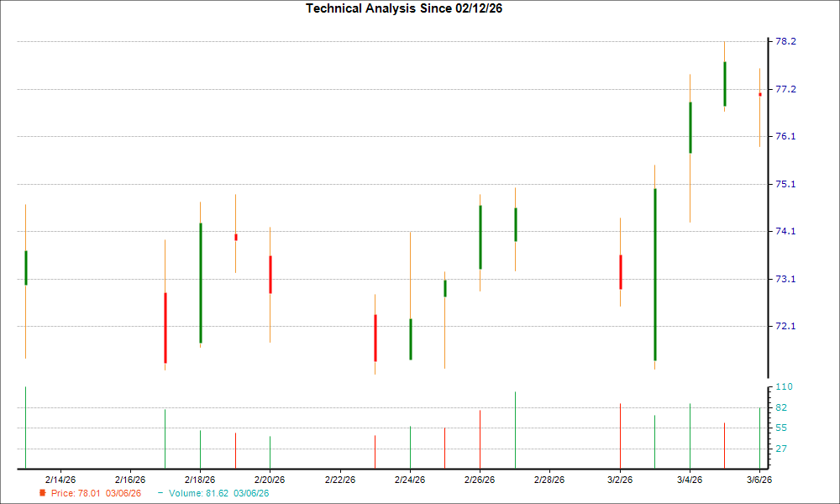Screen dimensions: 840x504
Task: Select the green candlestick on 2/18/26
Action: pos(201,281)
